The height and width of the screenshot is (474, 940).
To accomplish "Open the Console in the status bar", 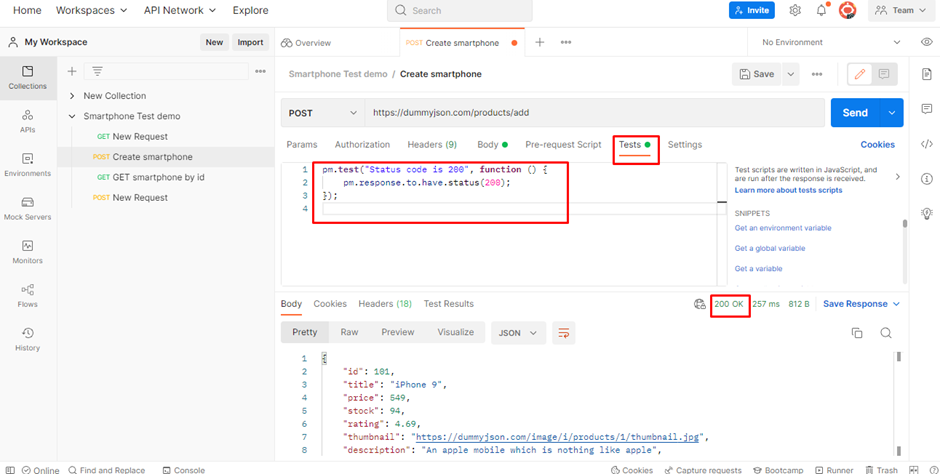I will pos(184,470).
